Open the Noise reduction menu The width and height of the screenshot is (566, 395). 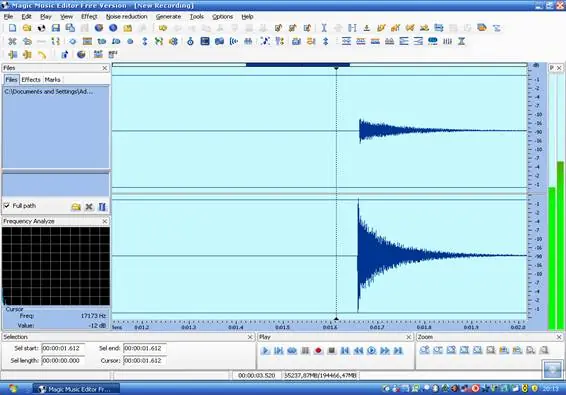(127, 17)
